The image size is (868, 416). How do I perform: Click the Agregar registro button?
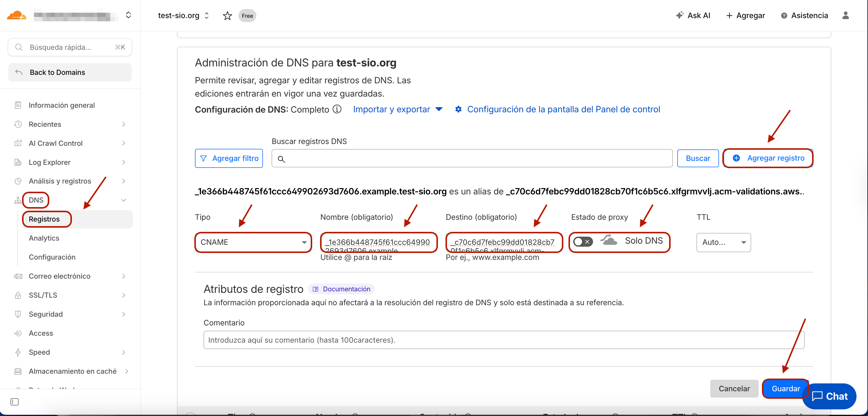point(768,158)
